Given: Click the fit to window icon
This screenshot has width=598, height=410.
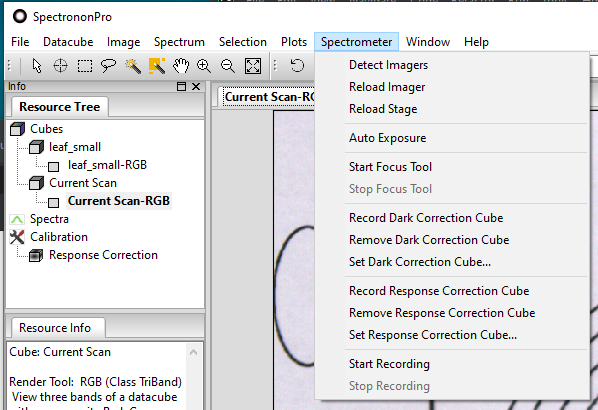Looking at the screenshot, I should (253, 66).
